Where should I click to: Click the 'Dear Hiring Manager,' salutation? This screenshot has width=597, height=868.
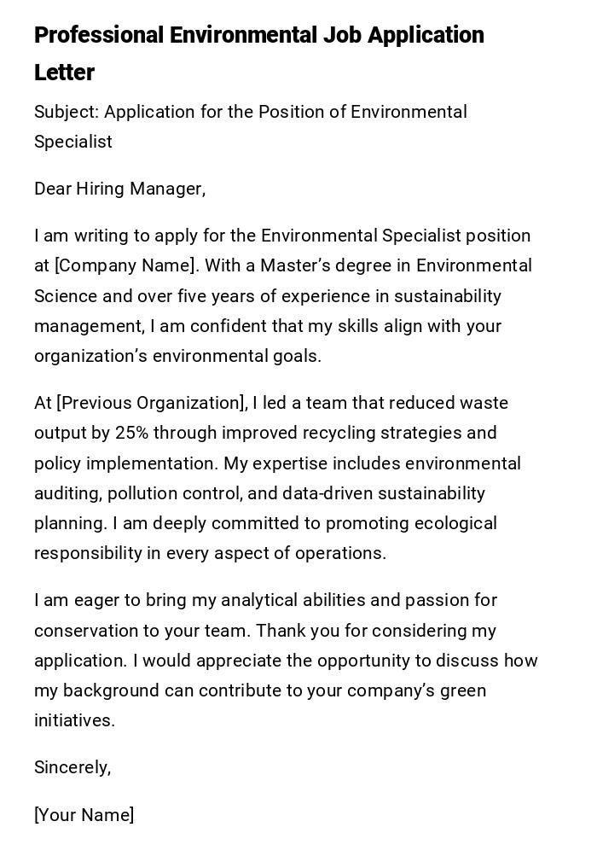(119, 189)
